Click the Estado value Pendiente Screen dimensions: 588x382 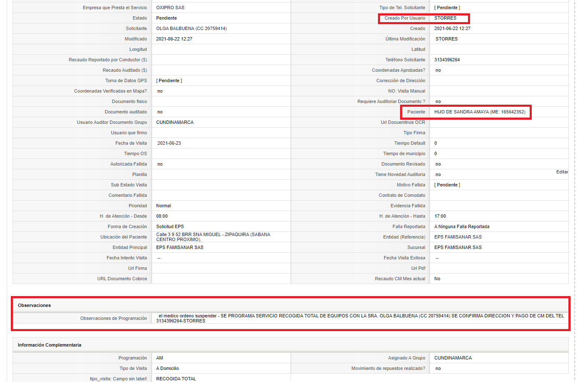click(167, 18)
